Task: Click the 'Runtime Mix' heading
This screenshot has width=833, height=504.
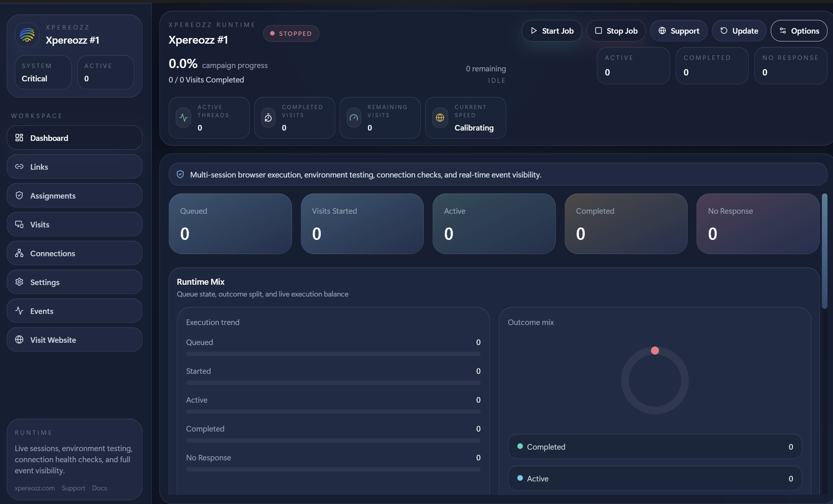Action: [x=201, y=281]
